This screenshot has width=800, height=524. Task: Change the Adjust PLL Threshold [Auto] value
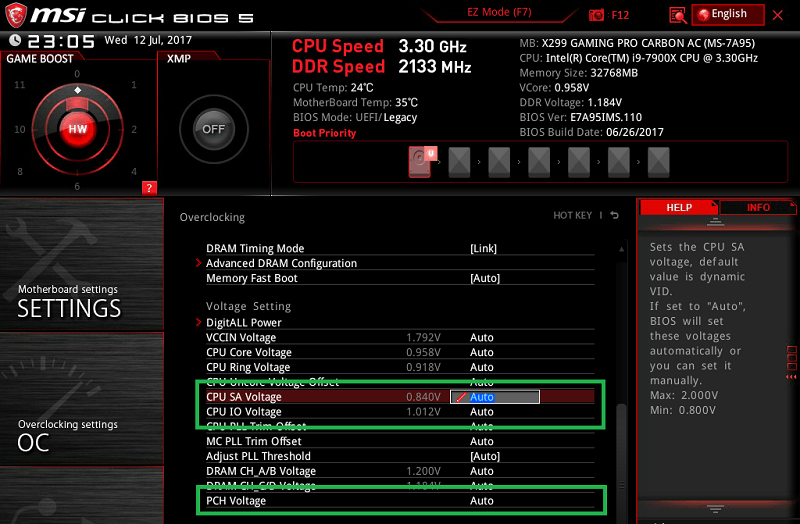(485, 456)
